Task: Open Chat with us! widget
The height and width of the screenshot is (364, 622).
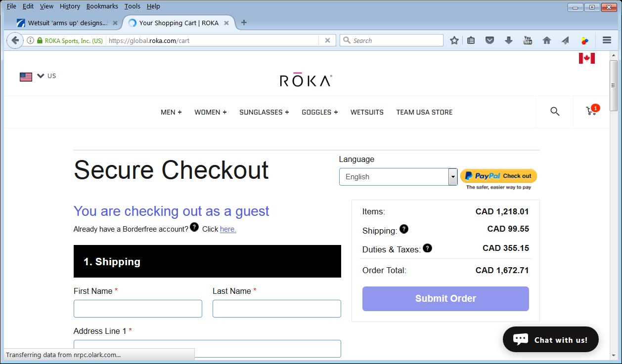Action: pos(551,339)
